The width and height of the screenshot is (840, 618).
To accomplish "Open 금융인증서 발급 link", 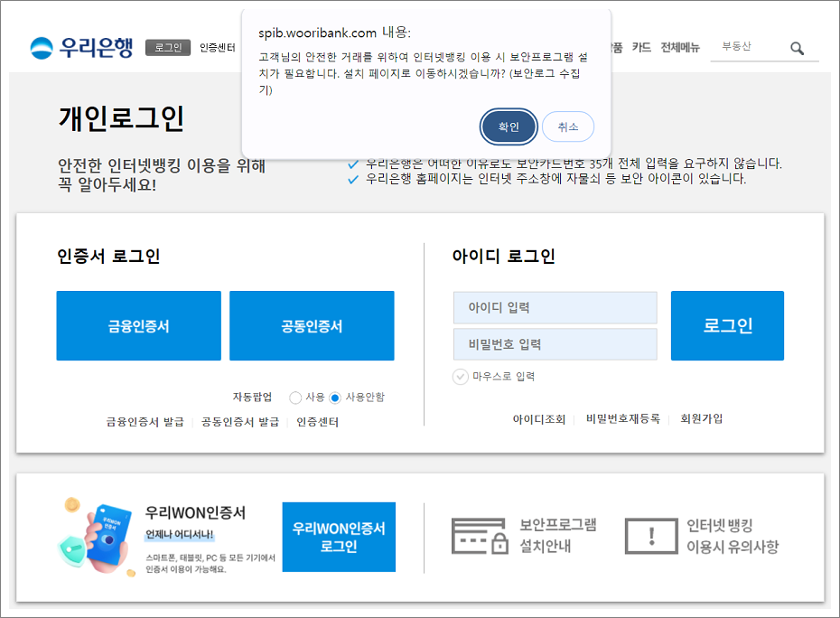I will click(145, 422).
